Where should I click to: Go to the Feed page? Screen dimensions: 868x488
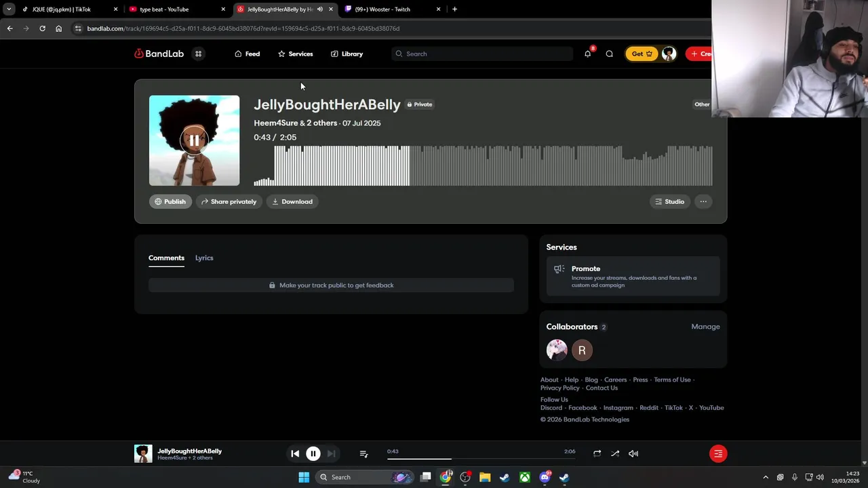(x=247, y=54)
